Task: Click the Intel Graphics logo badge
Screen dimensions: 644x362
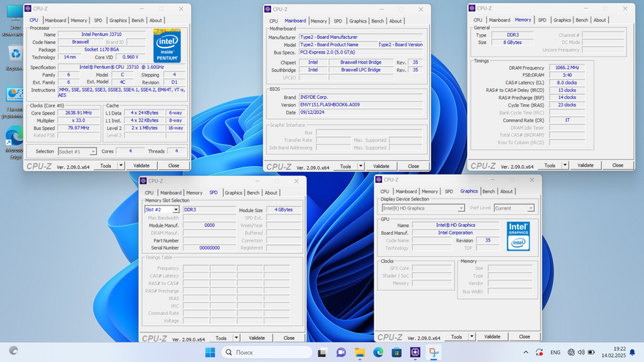Action: [x=518, y=235]
